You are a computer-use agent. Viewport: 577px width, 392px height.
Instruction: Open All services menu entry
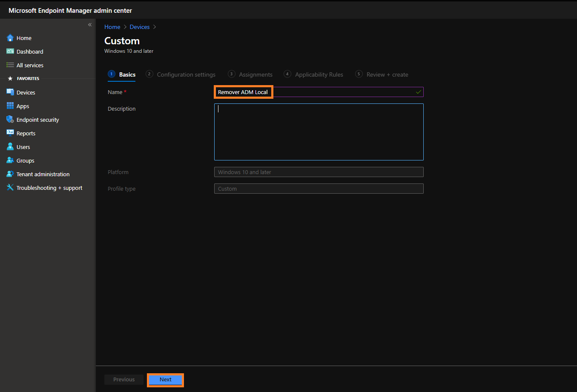(30, 65)
